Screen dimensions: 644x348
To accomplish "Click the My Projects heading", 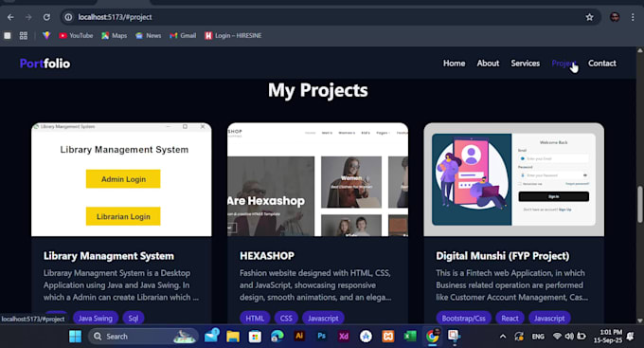I will coord(318,90).
